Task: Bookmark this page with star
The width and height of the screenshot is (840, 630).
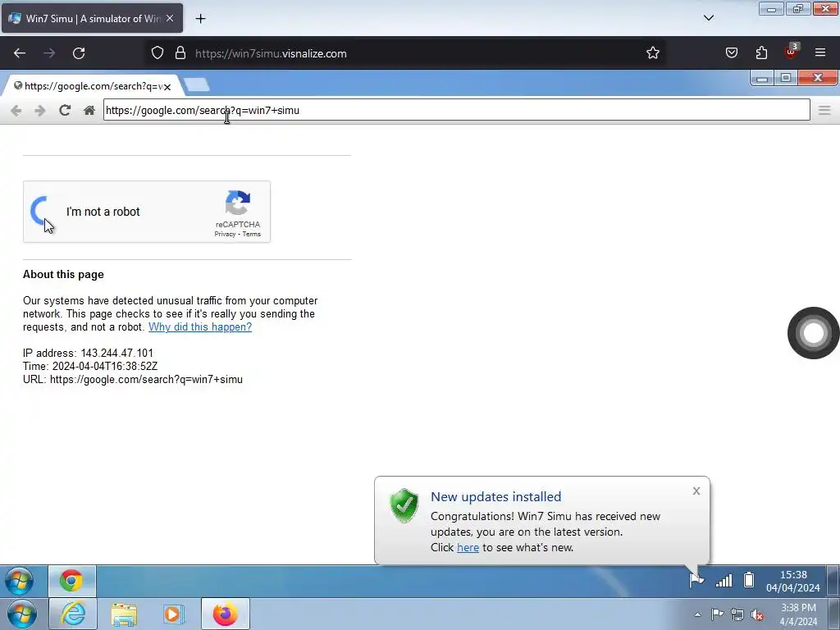Action: point(652,53)
